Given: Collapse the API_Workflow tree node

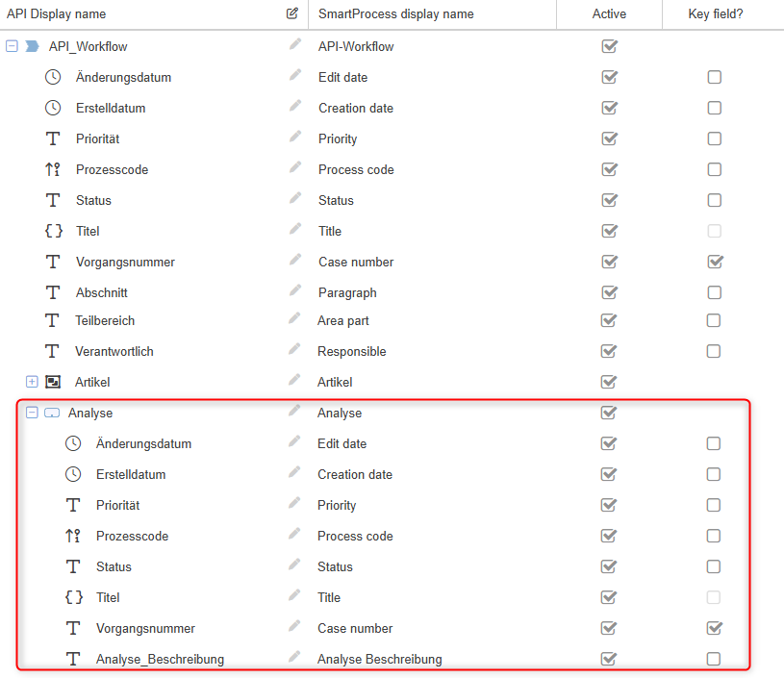Looking at the screenshot, I should [x=12, y=46].
